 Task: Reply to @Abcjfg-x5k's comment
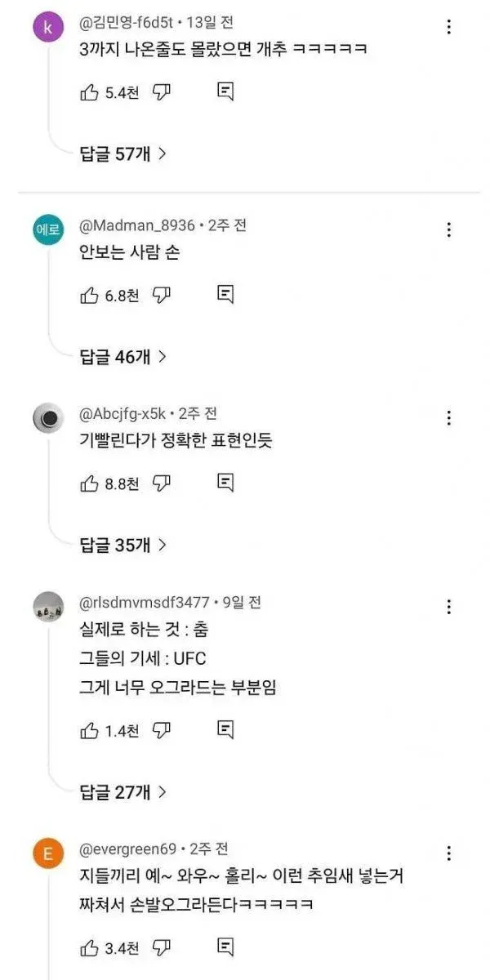click(226, 483)
